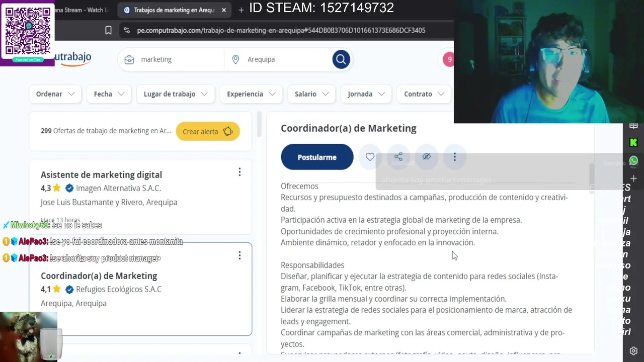Close the Trabajos de marketing tab

[x=224, y=10]
